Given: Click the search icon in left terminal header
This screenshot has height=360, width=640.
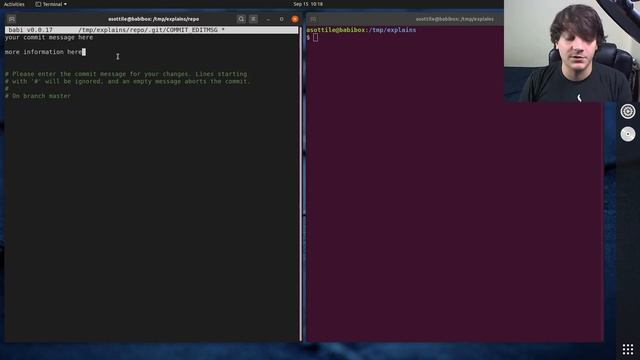Looking at the screenshot, I should [241, 19].
